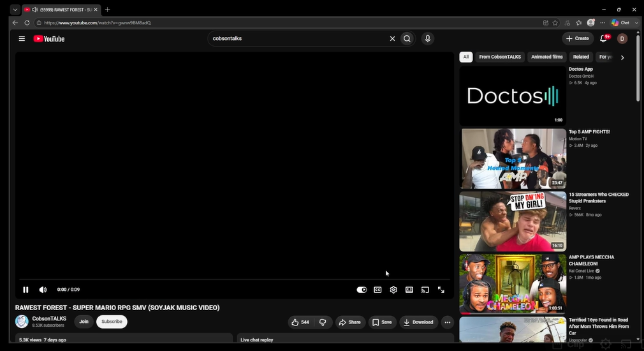Switch the player to theater mode

409,290
